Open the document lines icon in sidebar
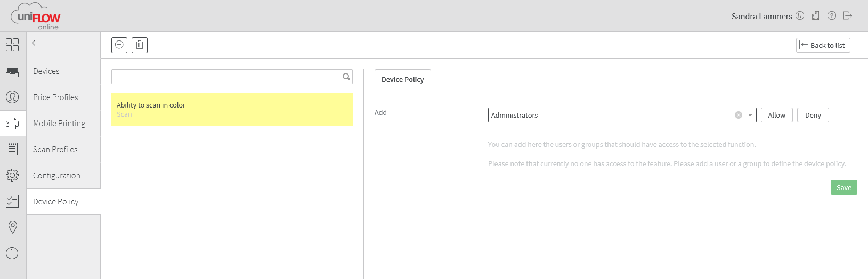Viewport: 868px width, 279px height. pyautogui.click(x=12, y=149)
